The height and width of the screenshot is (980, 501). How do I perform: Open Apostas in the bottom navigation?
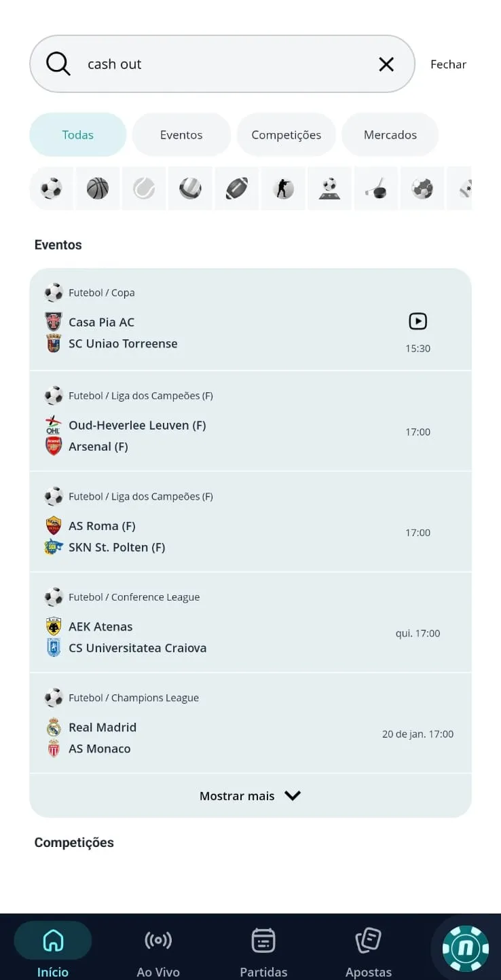[369, 949]
